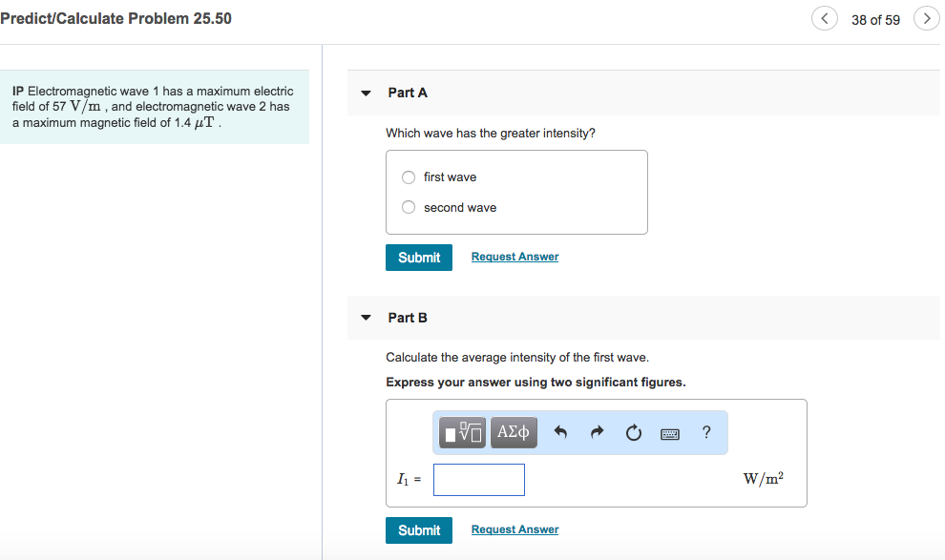
Task: Click the undo arrow in equation toolbar
Action: 560,432
